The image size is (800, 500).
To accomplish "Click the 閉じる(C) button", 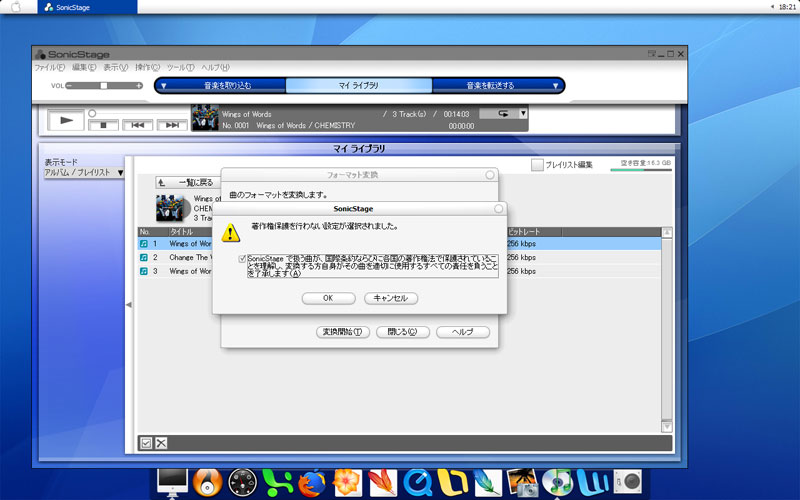I will point(403,332).
